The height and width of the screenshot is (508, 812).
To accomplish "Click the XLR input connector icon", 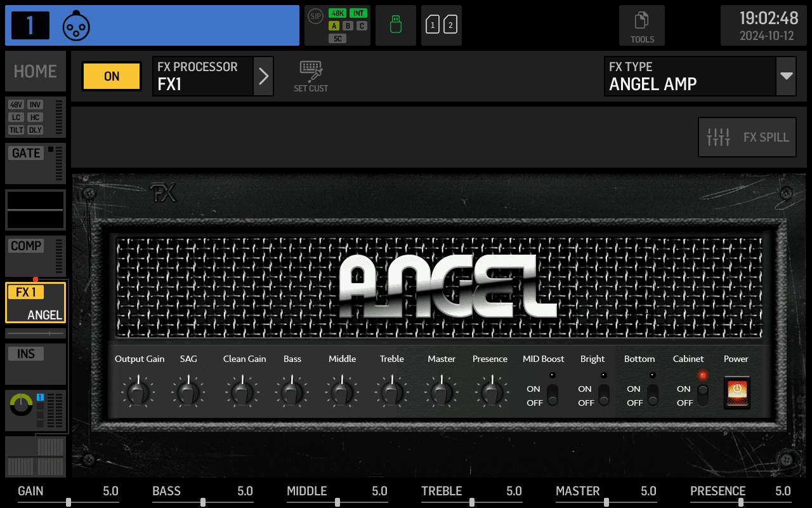I will 76,26.
